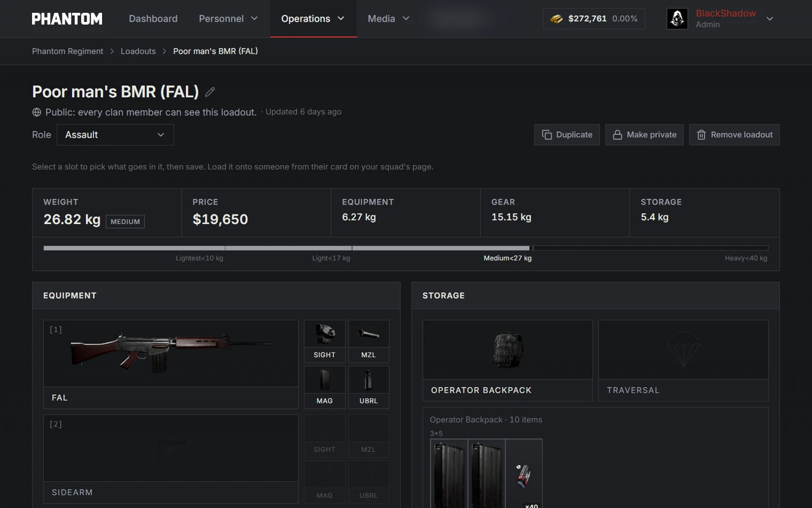Screen dimensions: 812x508
Task: Select the FAL UBRL underbarrel slot
Action: tap(368, 387)
